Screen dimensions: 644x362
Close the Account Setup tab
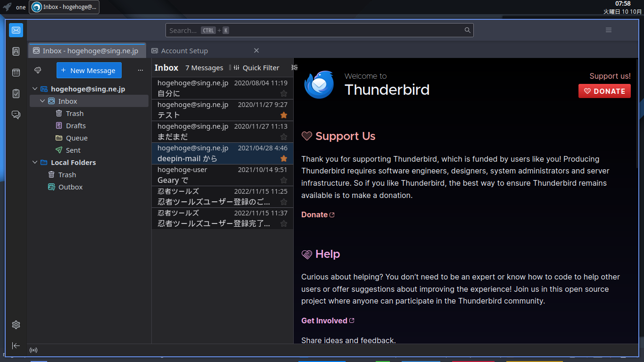[256, 50]
